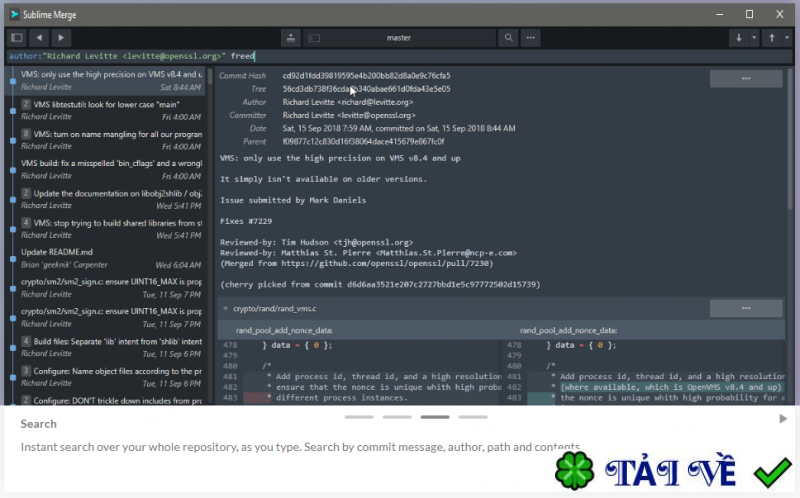Click the added line 'where available, which is OpenVMS'
Viewport: 800px width, 498px height.
pyautogui.click(x=671, y=387)
